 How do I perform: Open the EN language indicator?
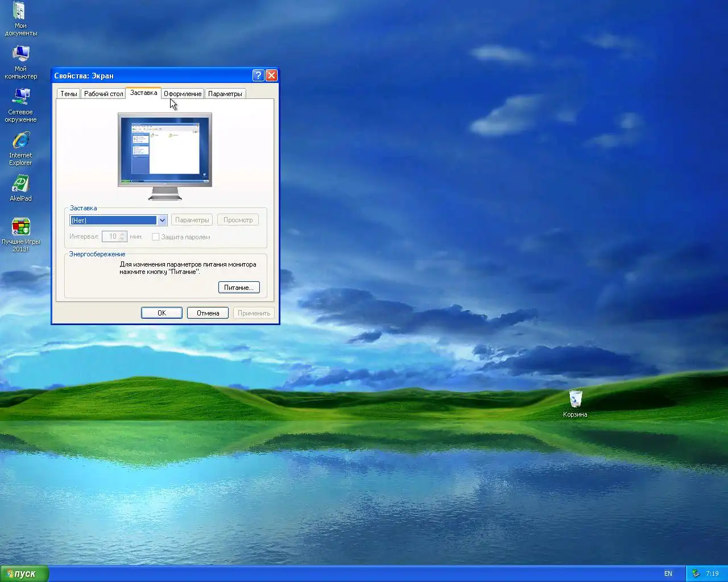coord(668,573)
